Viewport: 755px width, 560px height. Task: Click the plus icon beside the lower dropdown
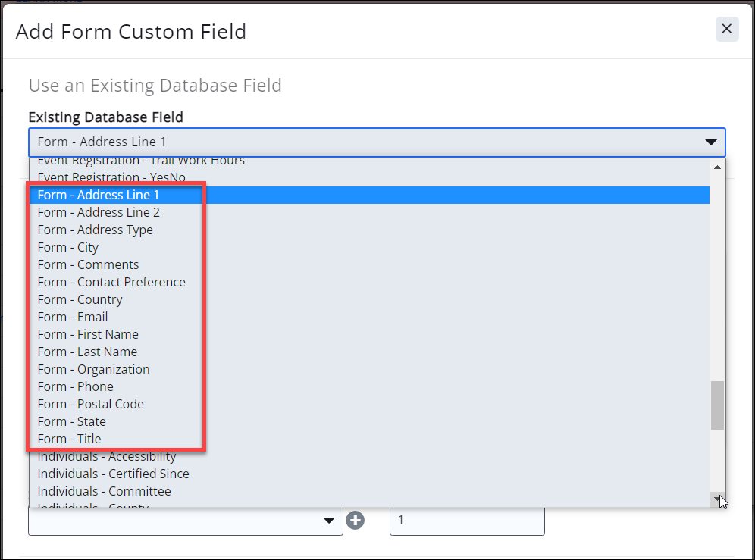pos(355,521)
